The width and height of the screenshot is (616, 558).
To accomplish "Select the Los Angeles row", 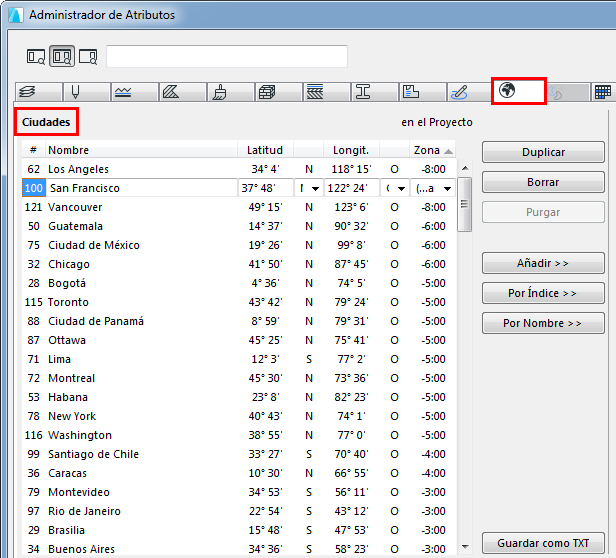I will (x=239, y=169).
